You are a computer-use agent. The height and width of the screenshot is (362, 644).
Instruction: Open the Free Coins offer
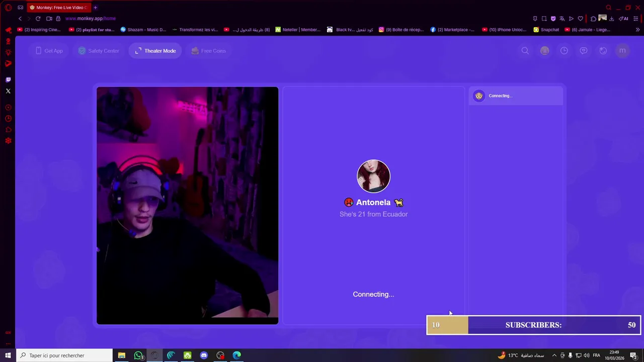tap(208, 51)
